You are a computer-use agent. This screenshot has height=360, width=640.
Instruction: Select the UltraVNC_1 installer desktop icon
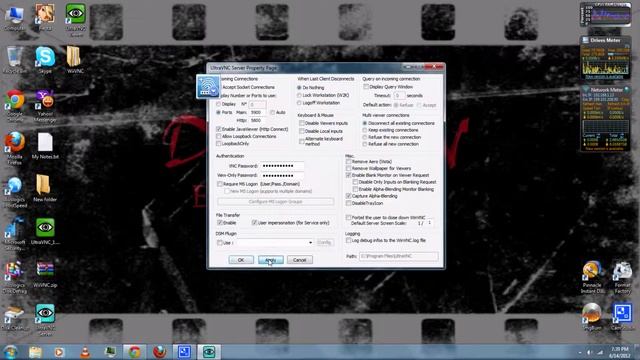(45, 231)
